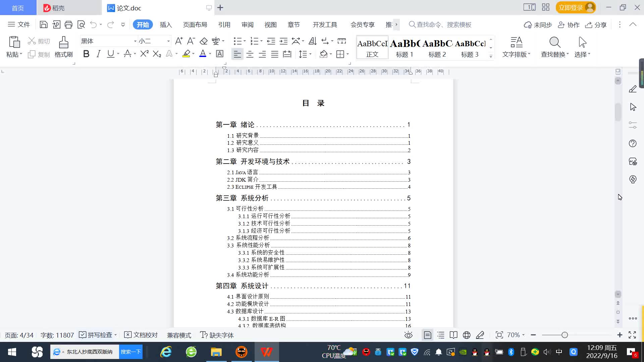644x362 pixels.
Task: Click 缺失字体 in status bar
Action: pyautogui.click(x=217, y=335)
